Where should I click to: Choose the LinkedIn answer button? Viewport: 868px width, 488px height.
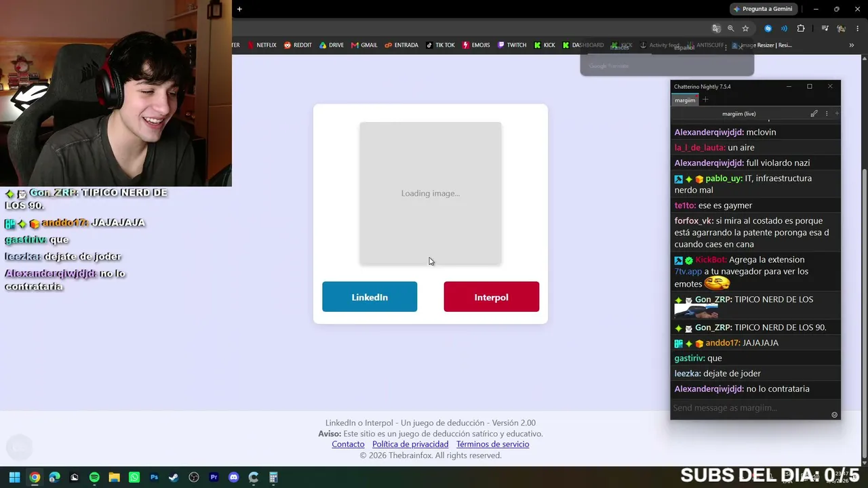[x=370, y=297]
